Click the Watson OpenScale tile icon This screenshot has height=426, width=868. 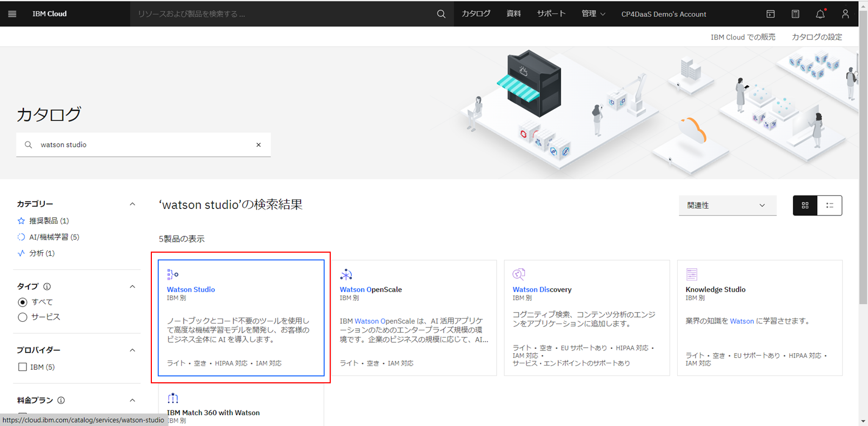click(x=346, y=274)
